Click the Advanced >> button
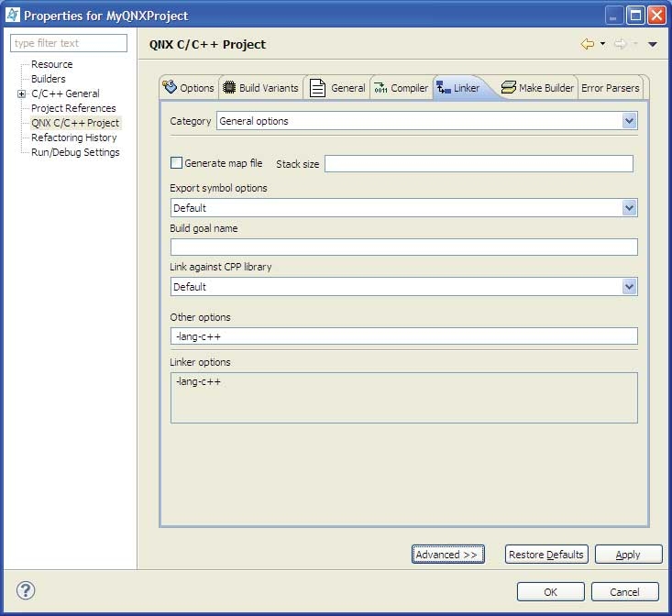 (x=447, y=555)
